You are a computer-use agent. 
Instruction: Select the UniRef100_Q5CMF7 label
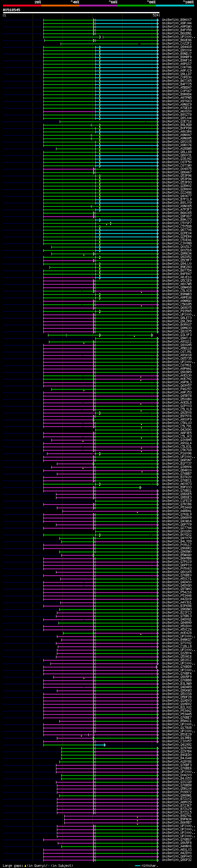(x=177, y=260)
